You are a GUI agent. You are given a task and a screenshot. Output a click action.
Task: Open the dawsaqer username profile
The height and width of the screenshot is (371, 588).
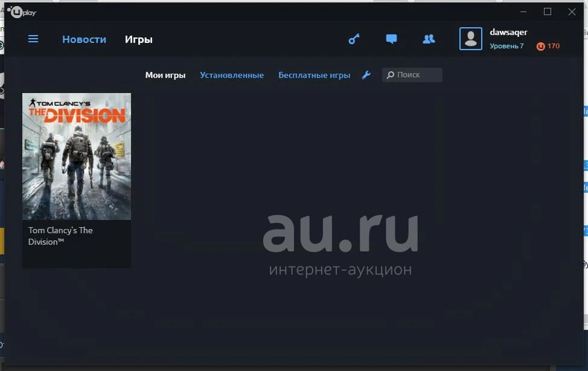click(508, 32)
